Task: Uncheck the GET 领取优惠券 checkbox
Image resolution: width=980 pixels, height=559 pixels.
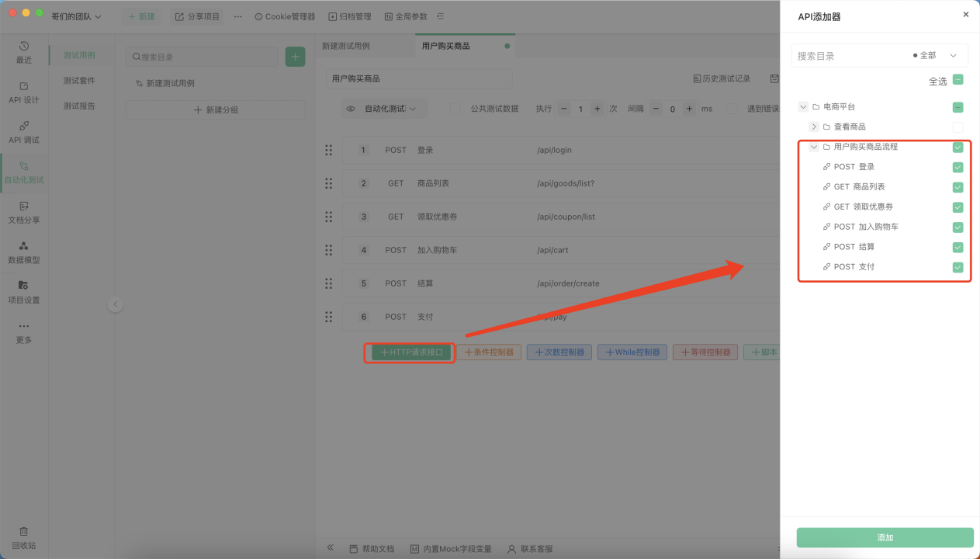Action: click(x=958, y=207)
